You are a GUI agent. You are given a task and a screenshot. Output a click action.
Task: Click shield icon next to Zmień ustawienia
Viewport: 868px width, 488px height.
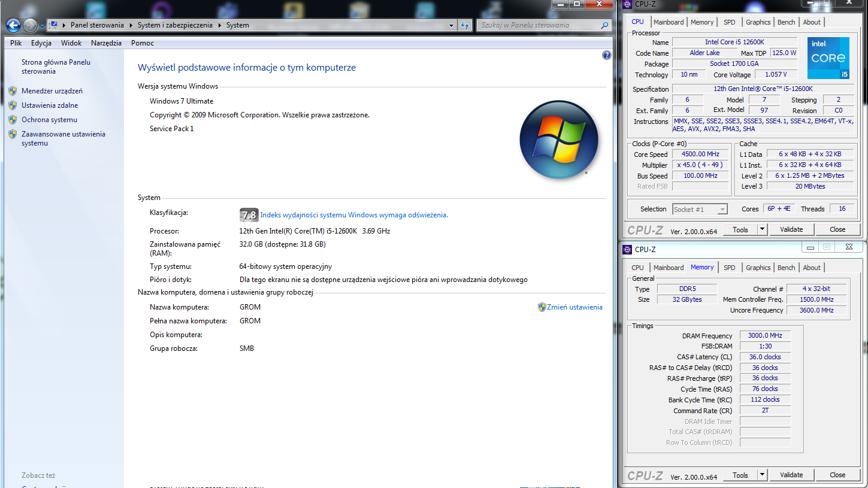542,307
